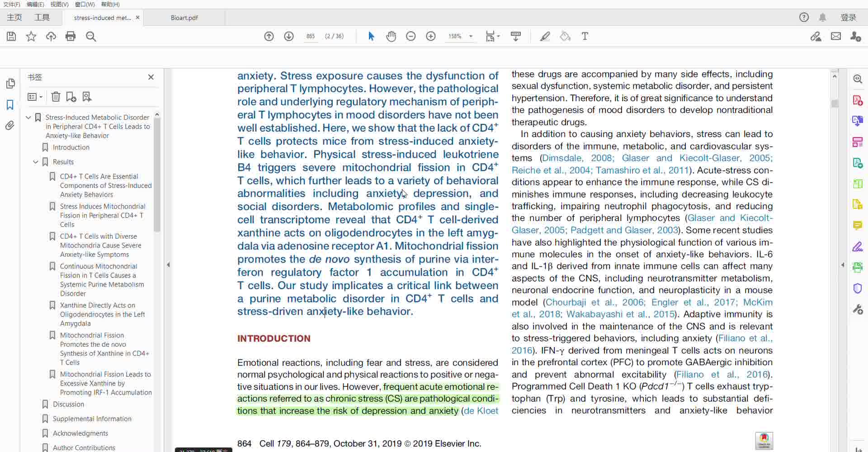868x452 pixels.
Task: Zoom out with minus button
Action: pyautogui.click(x=411, y=36)
